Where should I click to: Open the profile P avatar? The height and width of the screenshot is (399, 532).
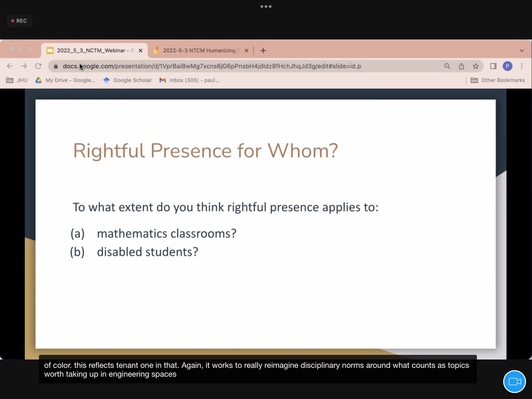(x=508, y=66)
